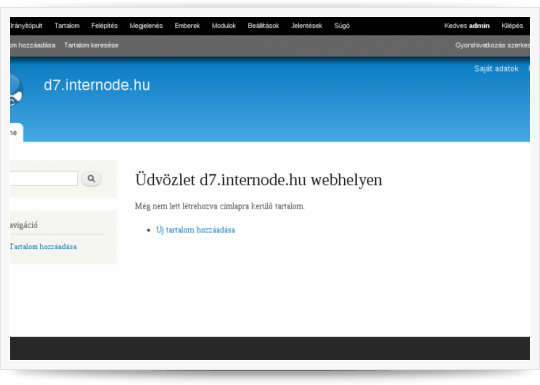Image resolution: width=540 pixels, height=385 pixels.
Task: Click the Navigáció block heading
Action: click(x=24, y=225)
